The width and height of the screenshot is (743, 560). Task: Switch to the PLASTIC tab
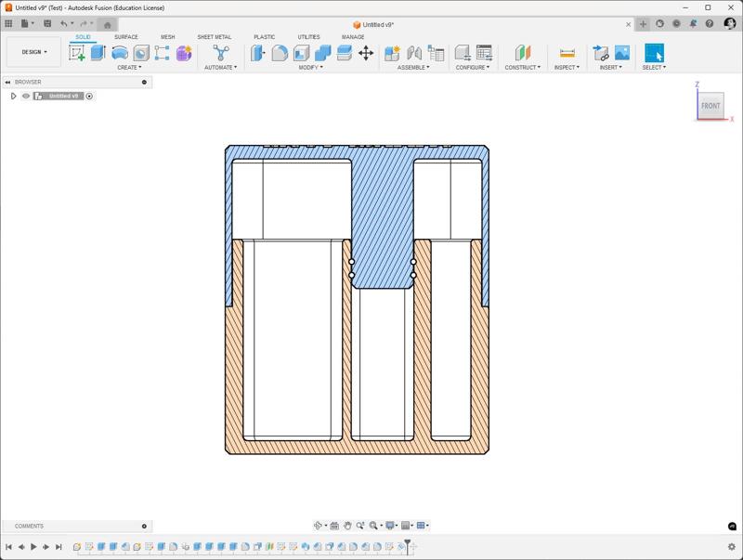(264, 37)
